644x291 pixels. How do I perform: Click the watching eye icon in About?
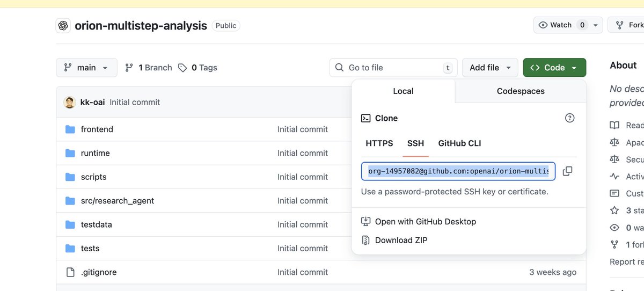coord(614,228)
